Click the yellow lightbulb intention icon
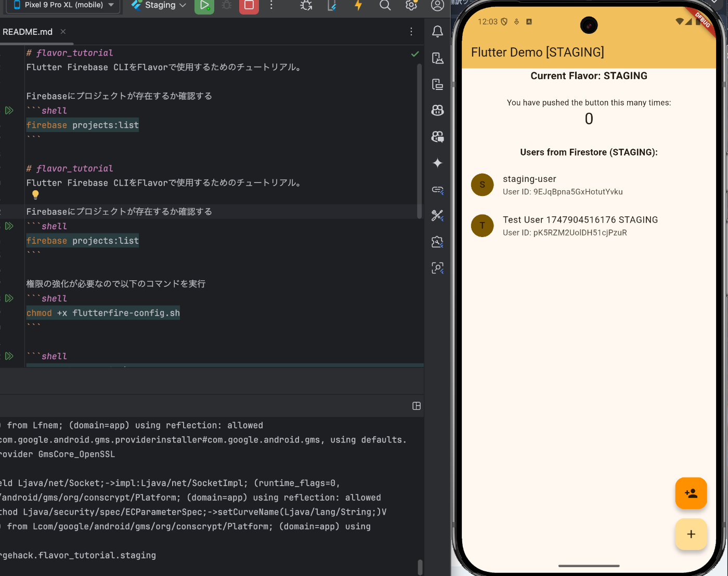 [x=35, y=195]
